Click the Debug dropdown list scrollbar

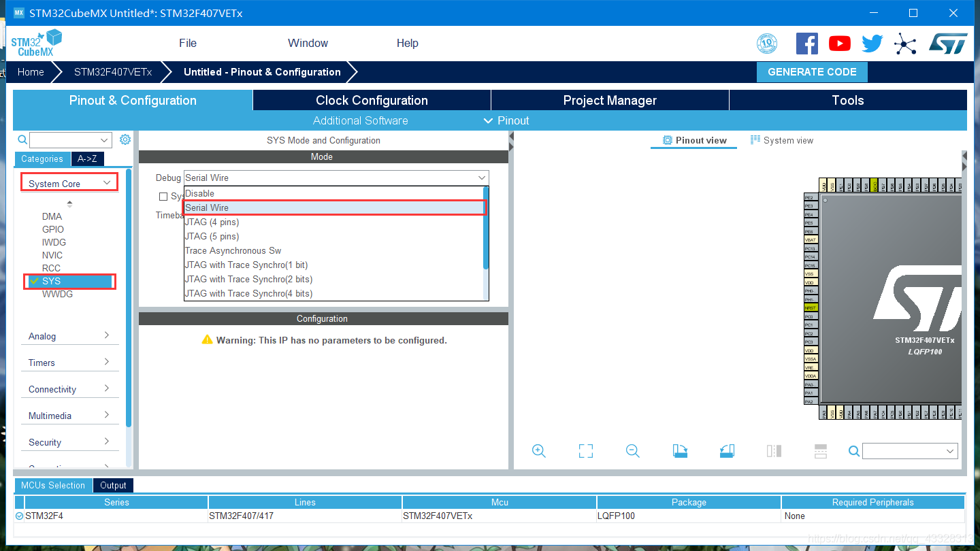(x=486, y=228)
